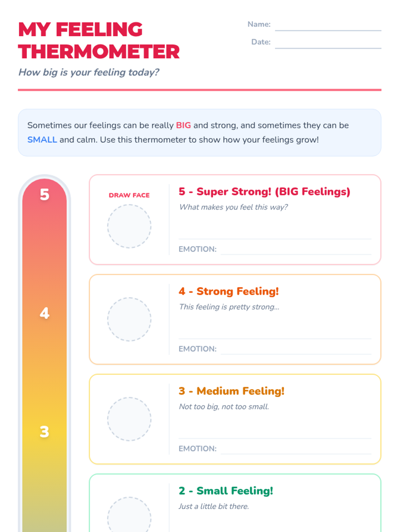
Task: Select the EMOTION line in Super Strong card
Action: coord(296,250)
